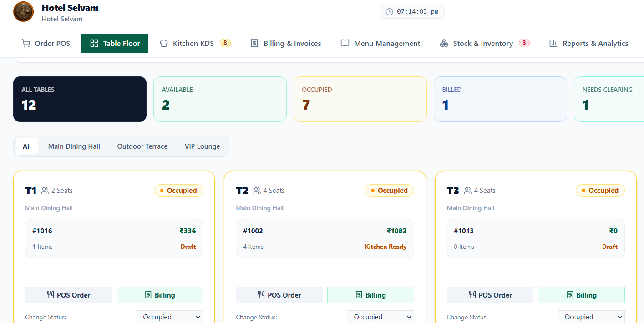Click the receipt icon in Billing & Invoices
Viewport: 644px width, 323px height.
point(254,43)
